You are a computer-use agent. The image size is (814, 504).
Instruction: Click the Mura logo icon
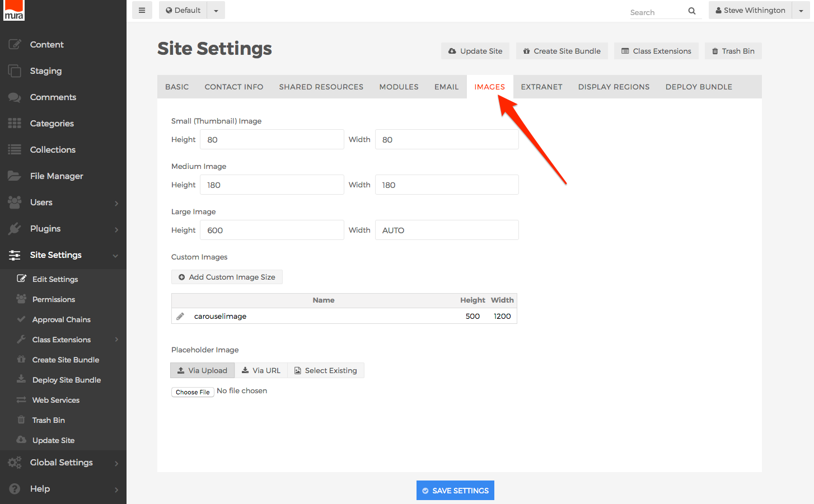tap(13, 10)
